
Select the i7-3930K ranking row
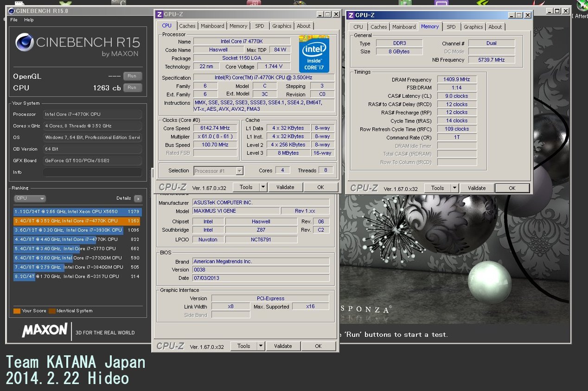click(77, 230)
